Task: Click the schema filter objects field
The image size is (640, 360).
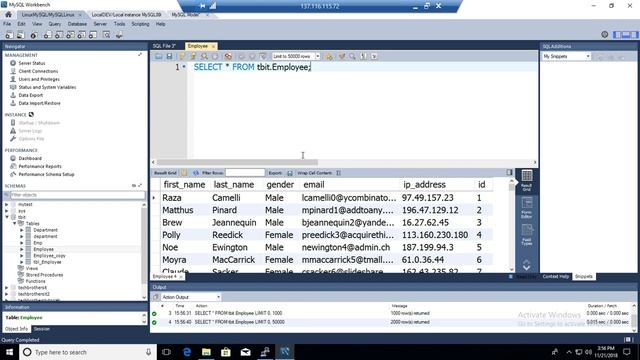Action: point(78,195)
